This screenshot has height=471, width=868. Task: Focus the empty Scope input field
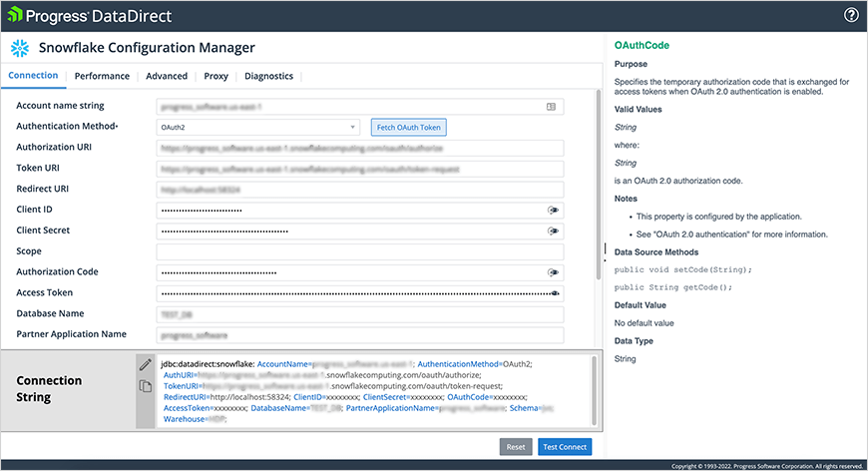[x=359, y=251]
